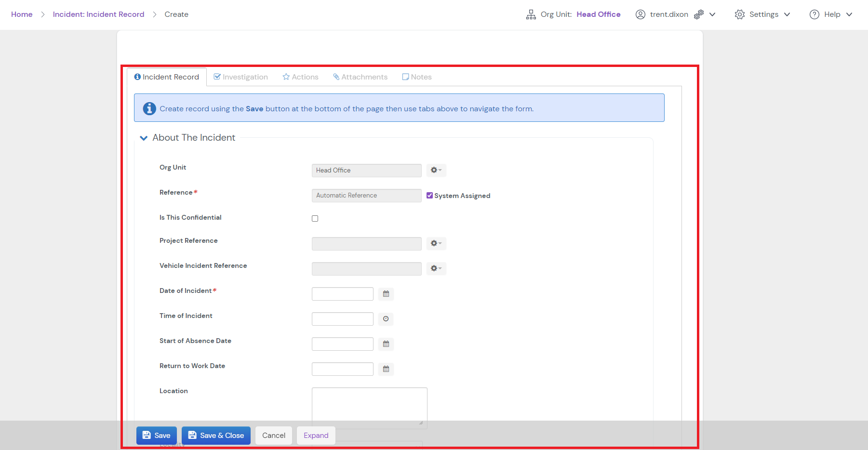Screen dimensions: 868x450
Task: Follow the Incident: Incident Record breadcrumb link
Action: [98, 14]
